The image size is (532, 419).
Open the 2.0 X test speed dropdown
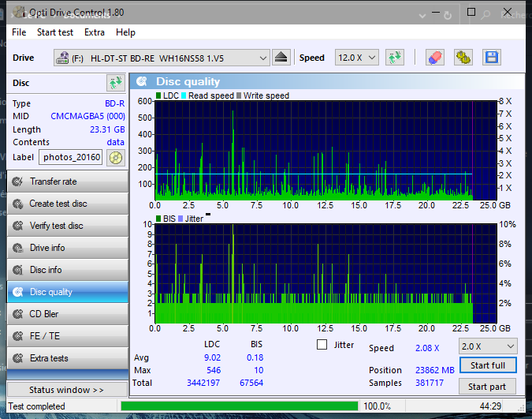point(488,346)
